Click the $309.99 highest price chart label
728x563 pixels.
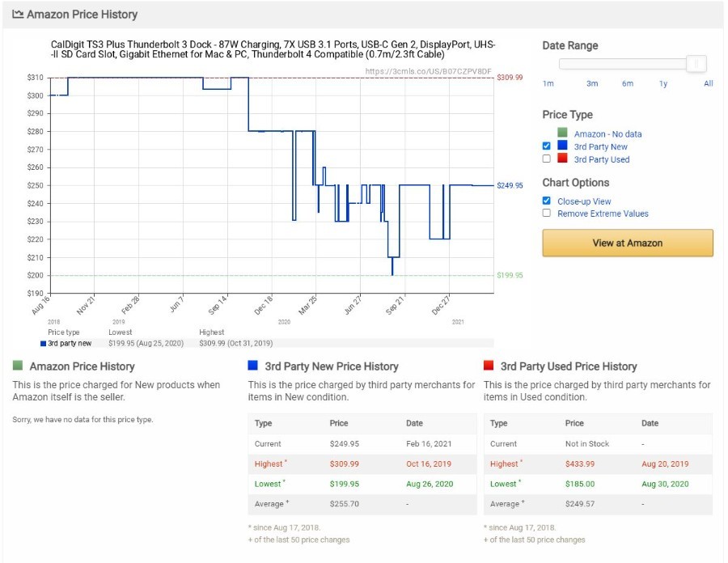pyautogui.click(x=510, y=77)
